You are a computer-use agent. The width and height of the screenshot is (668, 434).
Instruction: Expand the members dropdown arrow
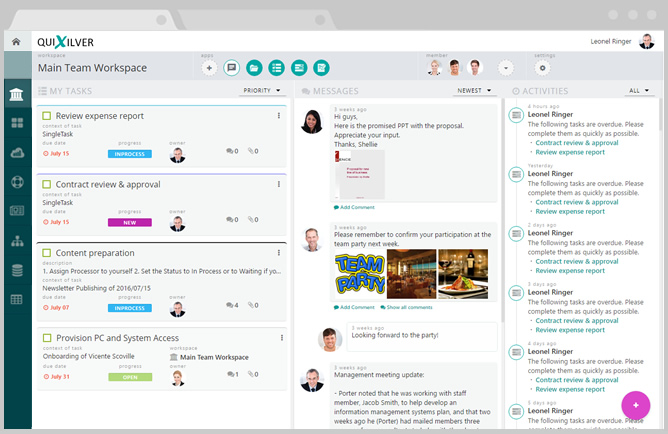(506, 68)
